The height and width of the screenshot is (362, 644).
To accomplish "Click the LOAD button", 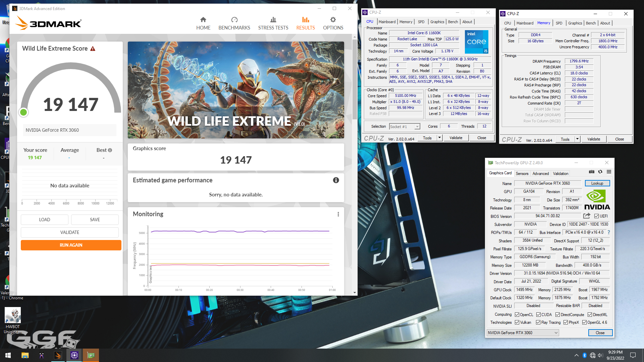I will [x=45, y=220].
